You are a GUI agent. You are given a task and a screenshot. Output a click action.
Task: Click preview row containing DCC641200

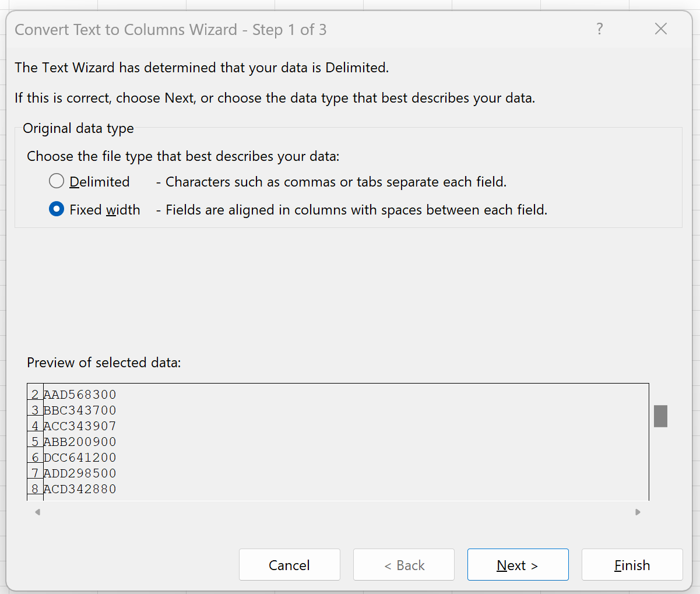(x=80, y=457)
